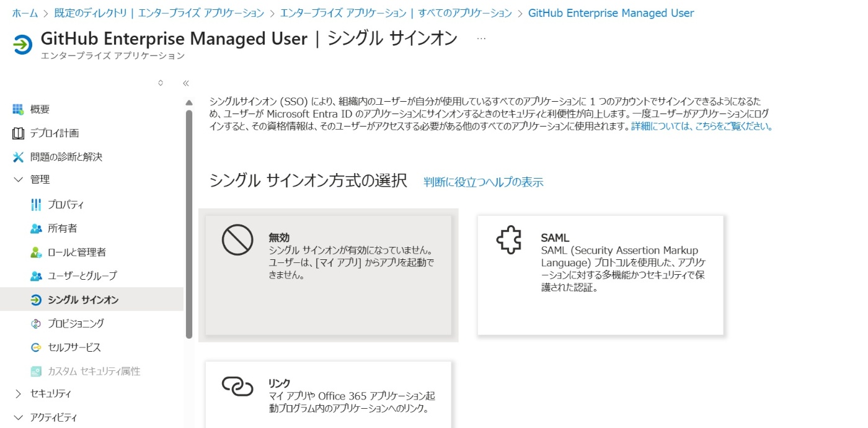Image resolution: width=868 pixels, height=428 pixels.
Task: Collapse the アクティビティ section
Action: coord(17,417)
